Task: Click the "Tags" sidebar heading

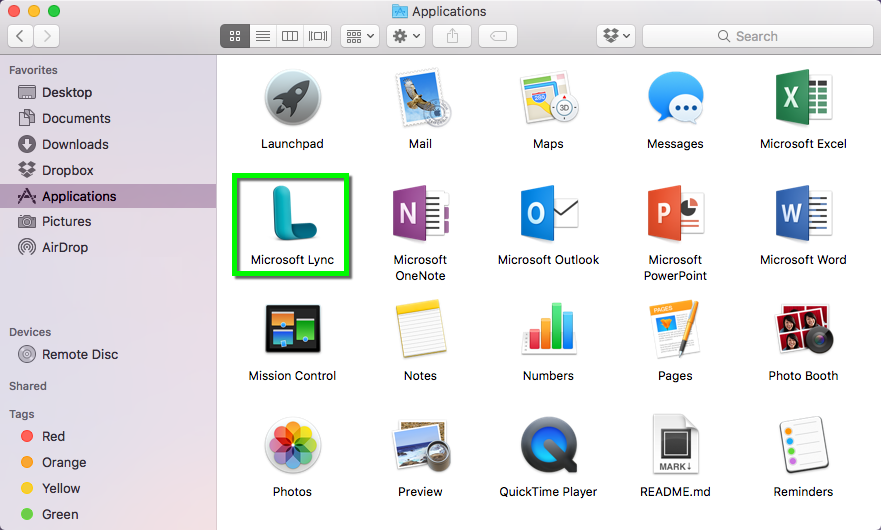Action: click(21, 414)
